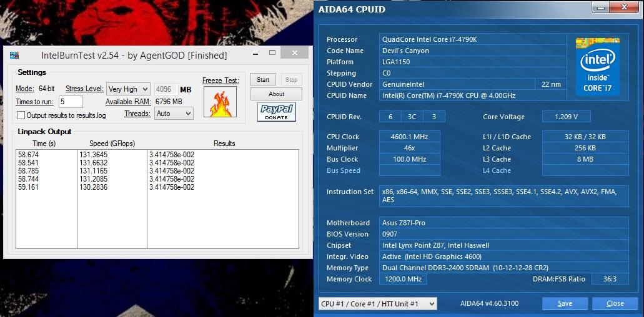Image resolution: width=644 pixels, height=317 pixels.
Task: Maximize the IntelBurnTest window
Action: [x=272, y=52]
